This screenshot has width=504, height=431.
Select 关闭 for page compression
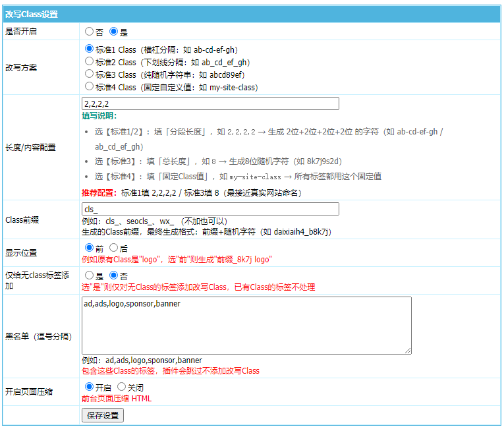tap(121, 387)
